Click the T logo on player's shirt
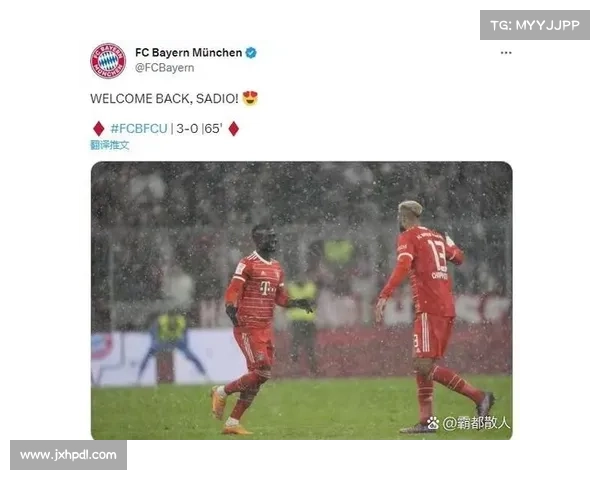The image size is (600, 480). pos(266,288)
